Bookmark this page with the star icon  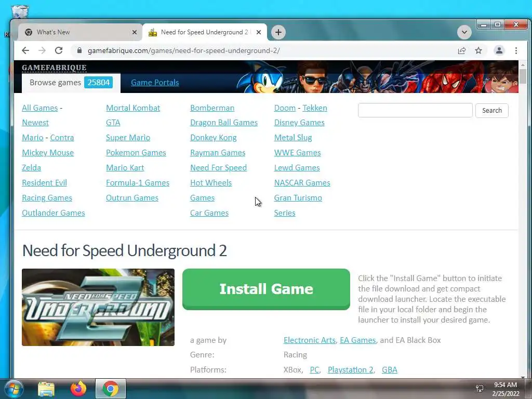(x=478, y=50)
